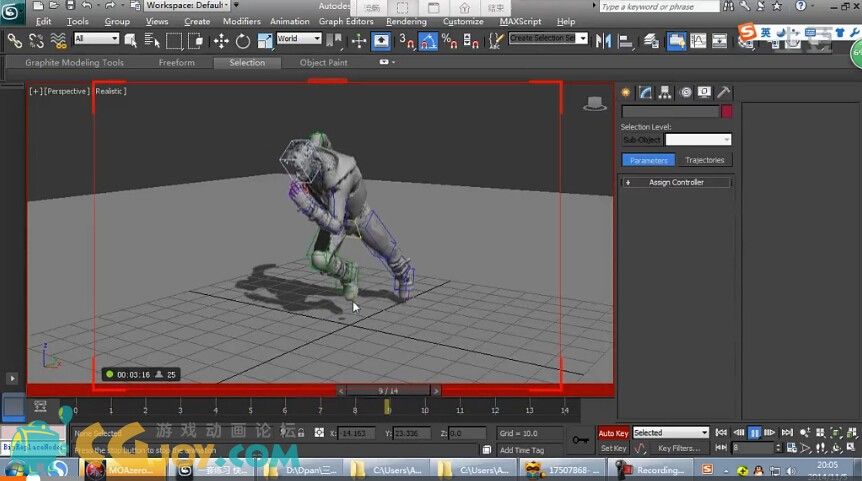
Task: Click the object color swatch
Action: (726, 112)
